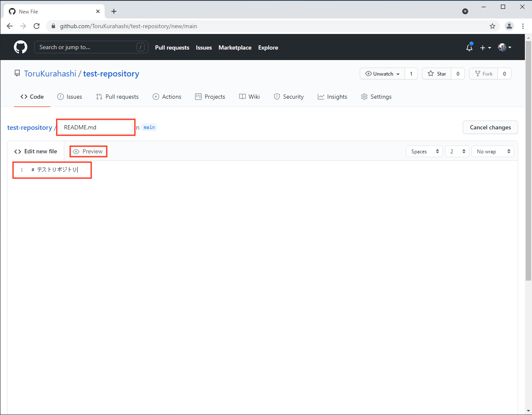Open the user avatar menu in GitHub header
The height and width of the screenshot is (415, 532).
pos(505,47)
